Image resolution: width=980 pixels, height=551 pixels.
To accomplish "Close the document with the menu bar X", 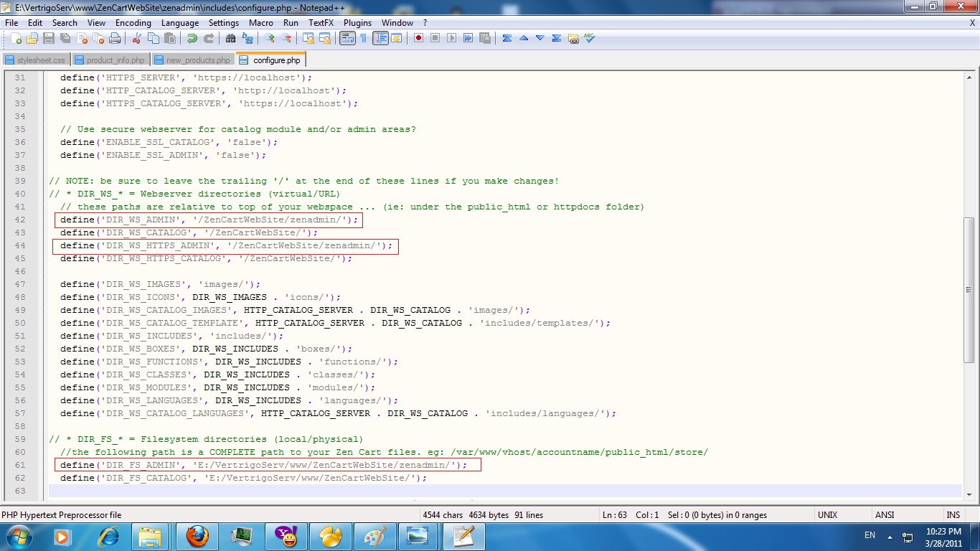I will tap(972, 23).
